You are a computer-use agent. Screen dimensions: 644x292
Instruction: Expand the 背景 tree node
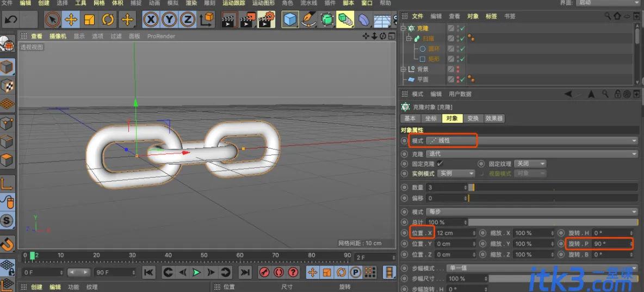click(x=403, y=69)
